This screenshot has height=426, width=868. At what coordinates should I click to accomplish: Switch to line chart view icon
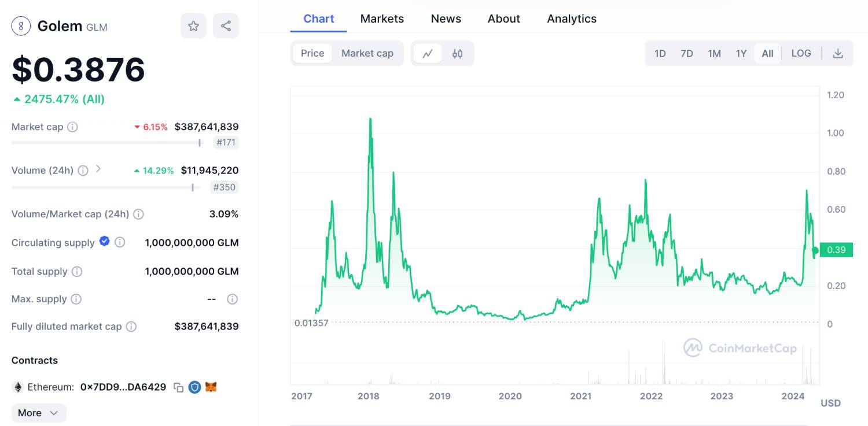point(428,53)
